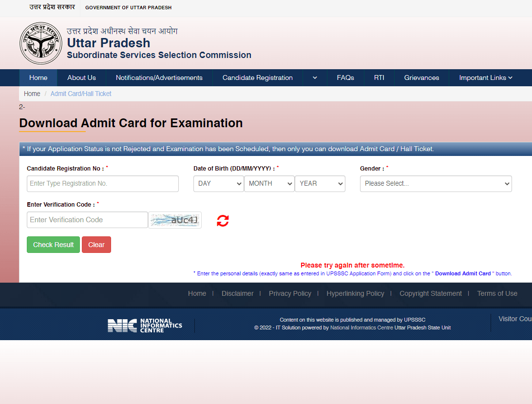Click the red refresh captcha icon
Screen dimensions: 532x404
click(223, 221)
